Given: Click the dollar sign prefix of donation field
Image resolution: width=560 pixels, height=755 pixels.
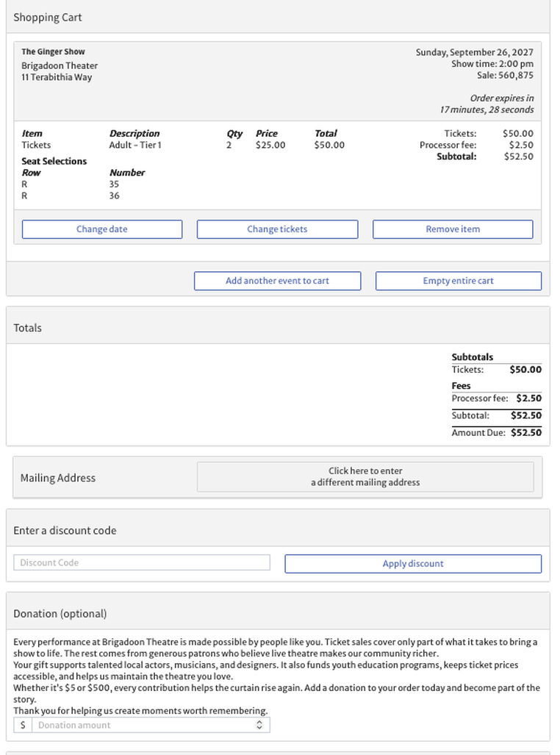Looking at the screenshot, I should pos(23,725).
